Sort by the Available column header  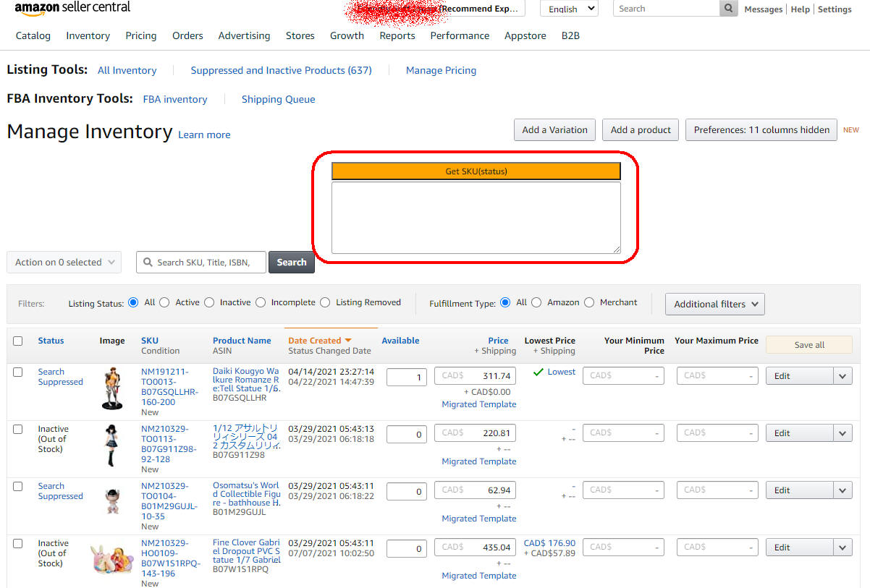click(400, 341)
